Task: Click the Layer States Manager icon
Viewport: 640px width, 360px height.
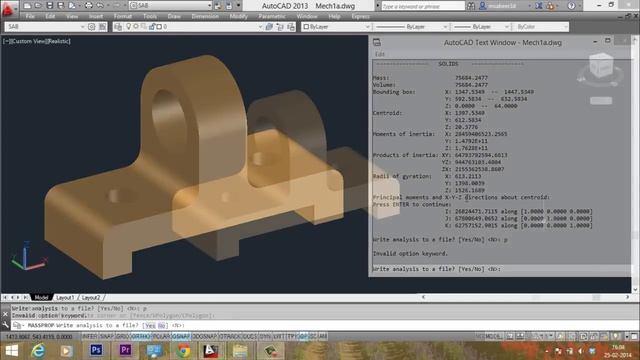Action: coord(291,27)
